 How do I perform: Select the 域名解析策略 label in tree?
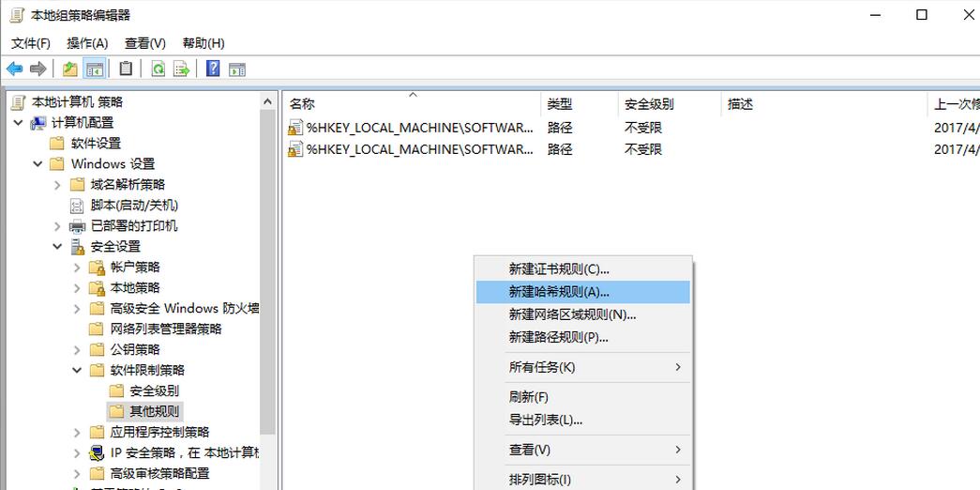pyautogui.click(x=128, y=185)
